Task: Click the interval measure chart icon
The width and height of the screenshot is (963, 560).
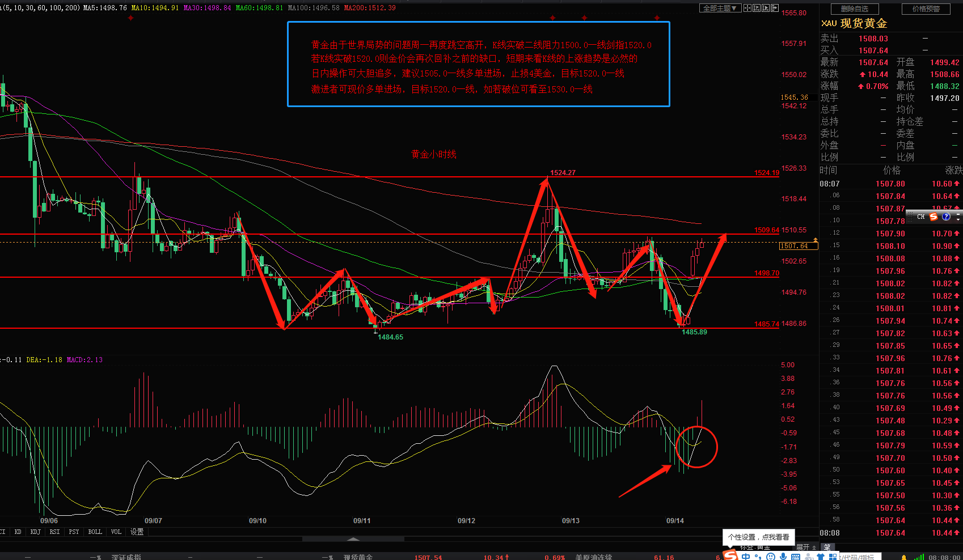Action: coord(757,8)
